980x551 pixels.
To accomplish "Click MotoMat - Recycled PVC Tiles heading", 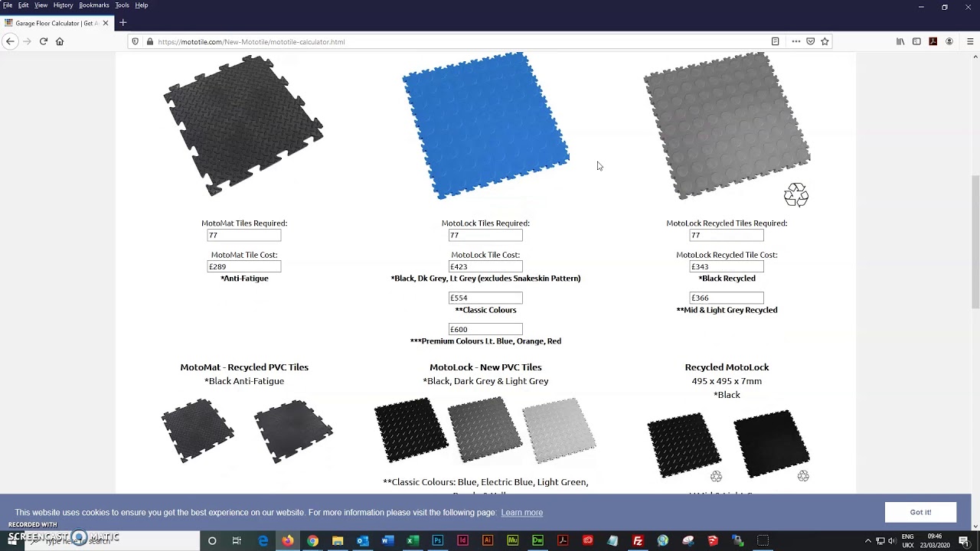I will pyautogui.click(x=244, y=367).
